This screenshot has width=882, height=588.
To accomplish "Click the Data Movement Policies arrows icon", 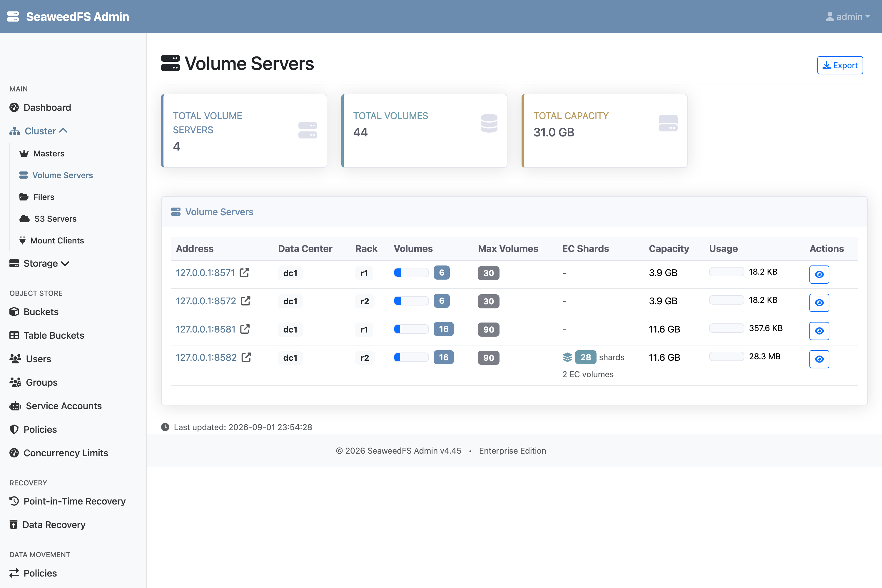I will click(x=14, y=573).
